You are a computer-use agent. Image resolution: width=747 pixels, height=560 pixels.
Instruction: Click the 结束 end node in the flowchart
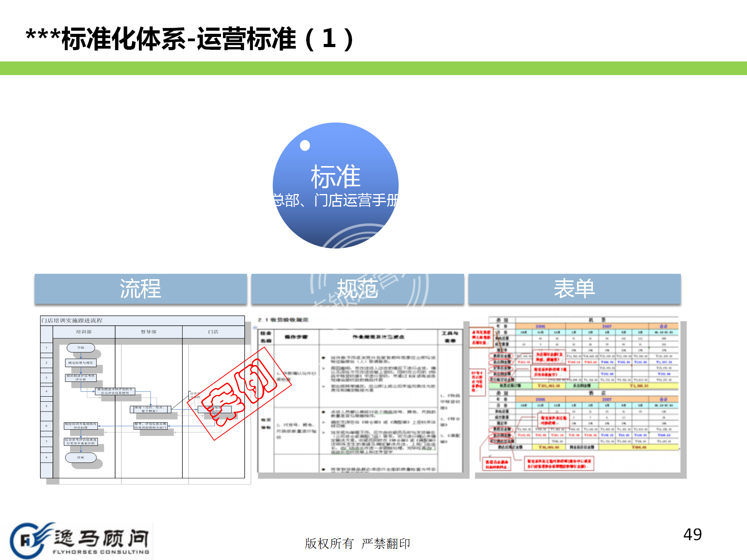pos(81,457)
